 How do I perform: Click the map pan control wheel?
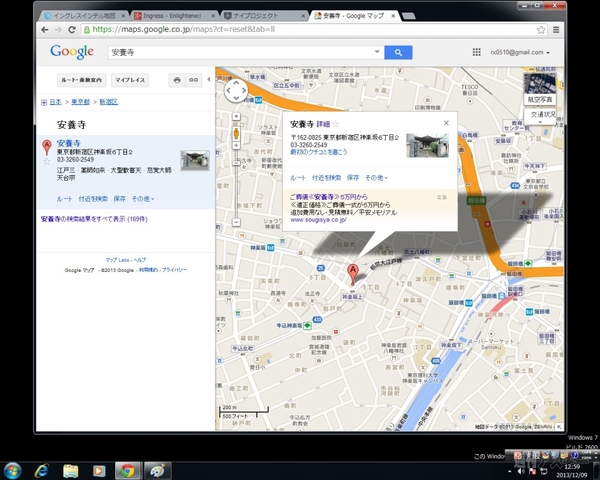point(236,91)
